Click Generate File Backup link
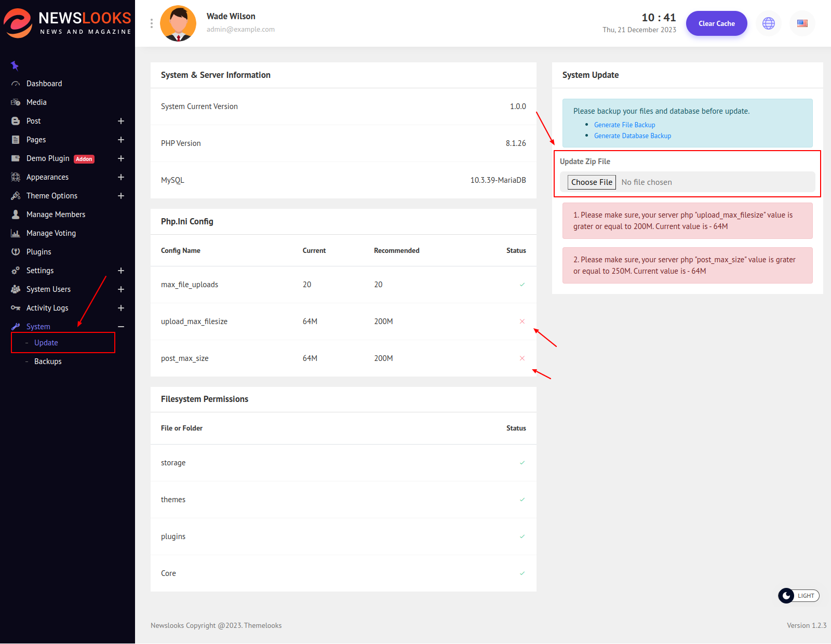 click(624, 125)
